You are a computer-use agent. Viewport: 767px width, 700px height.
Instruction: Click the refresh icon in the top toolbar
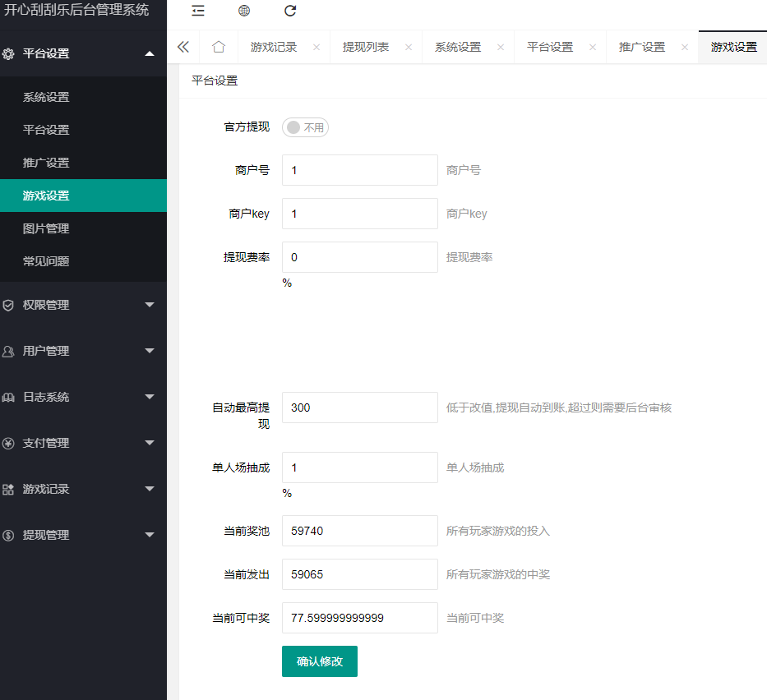pos(289,12)
